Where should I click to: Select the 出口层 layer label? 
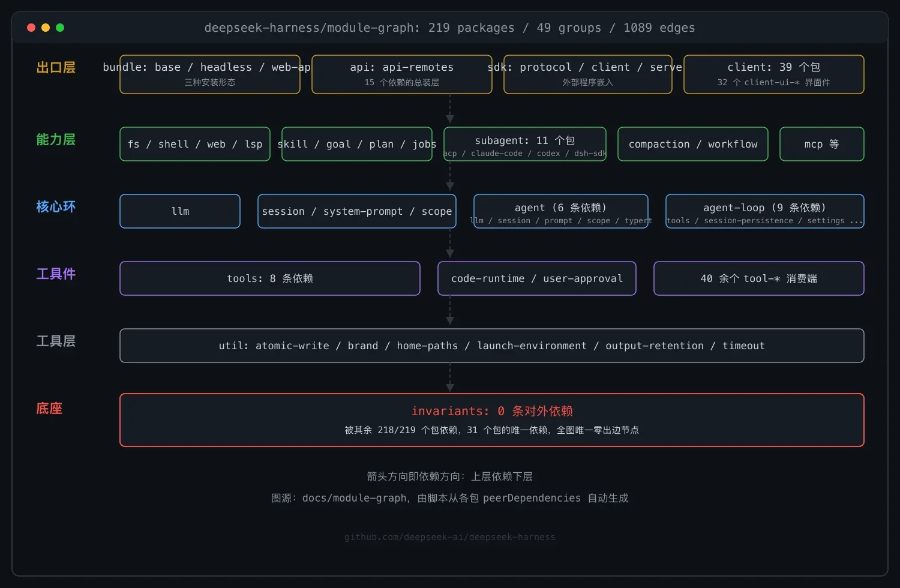click(x=56, y=67)
